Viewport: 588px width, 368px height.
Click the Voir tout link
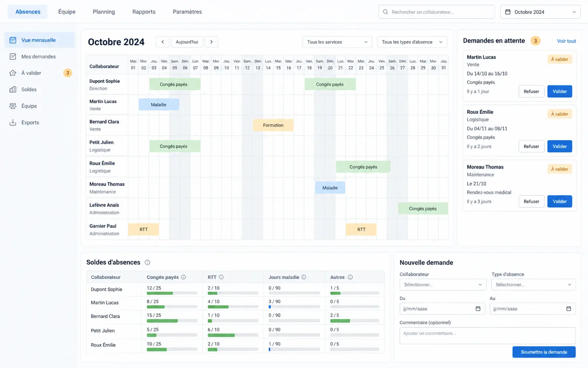(566, 41)
